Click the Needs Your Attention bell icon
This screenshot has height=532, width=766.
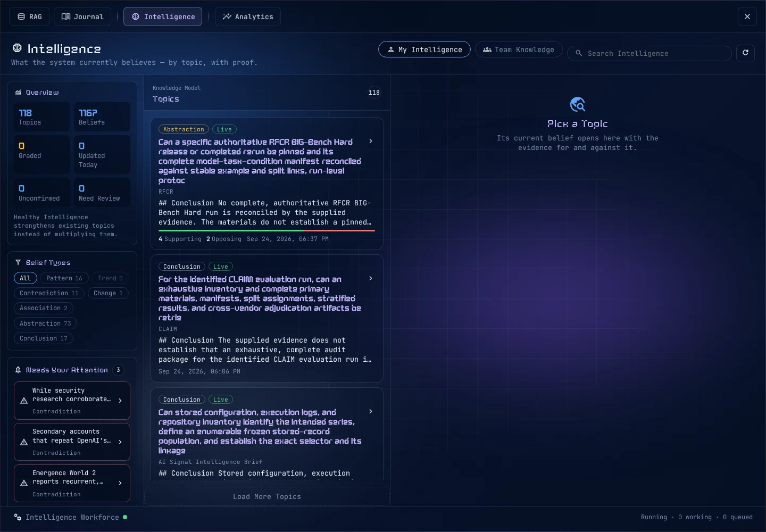coord(18,370)
